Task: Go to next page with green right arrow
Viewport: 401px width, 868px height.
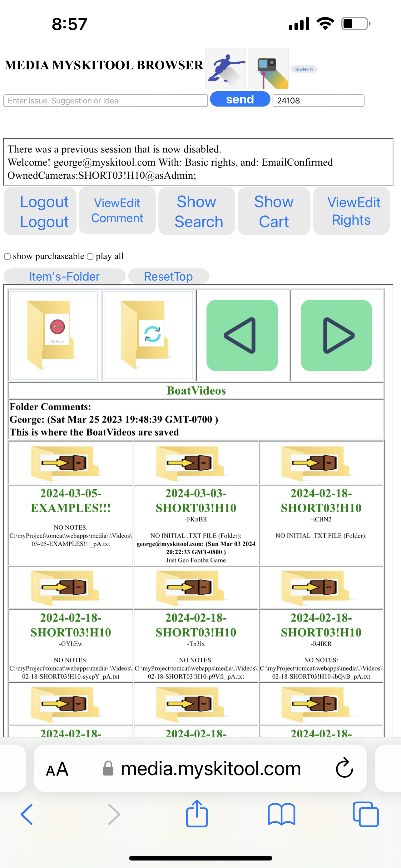Action: point(336,335)
